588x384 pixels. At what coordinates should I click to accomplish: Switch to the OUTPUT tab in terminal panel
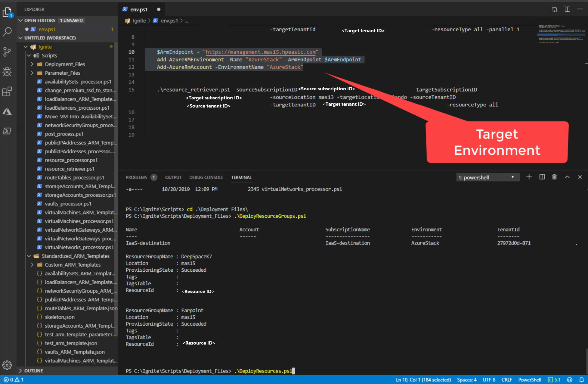click(x=173, y=178)
